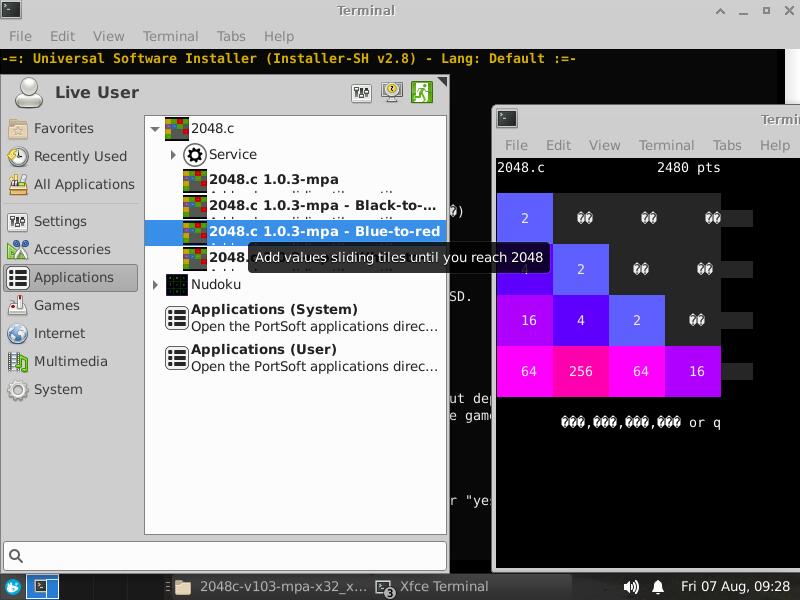This screenshot has height=600, width=800.
Task: Select Recently Used category
Action: pyautogui.click(x=70, y=157)
